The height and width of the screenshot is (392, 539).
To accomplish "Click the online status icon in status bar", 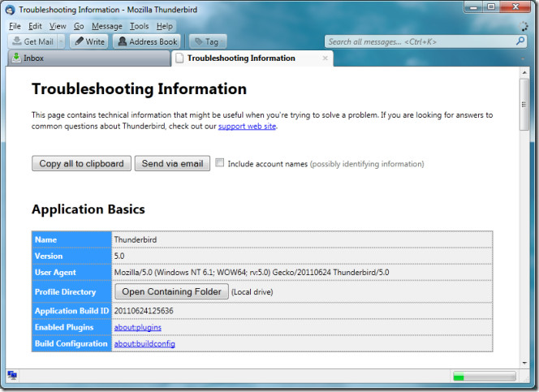I will point(12,375).
